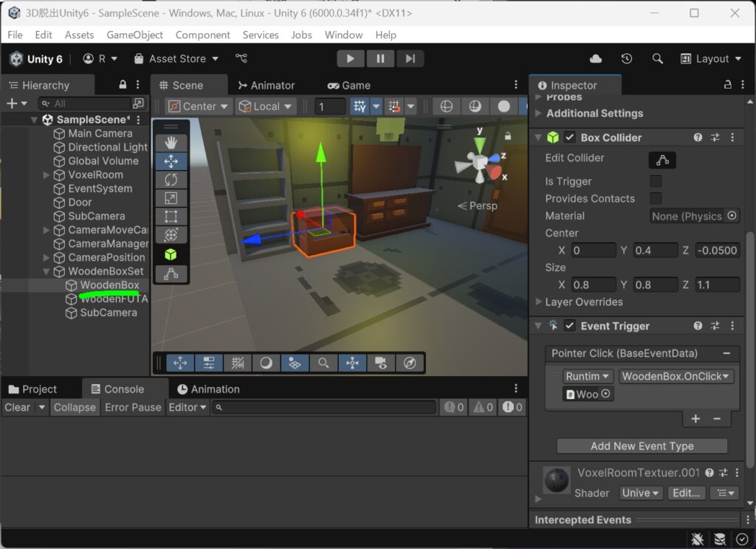The image size is (756, 549).
Task: Click the Center Y value field
Action: [656, 250]
